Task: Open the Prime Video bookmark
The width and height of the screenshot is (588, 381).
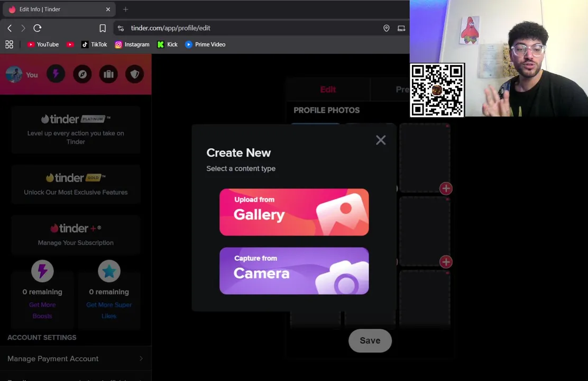Action: (x=205, y=44)
